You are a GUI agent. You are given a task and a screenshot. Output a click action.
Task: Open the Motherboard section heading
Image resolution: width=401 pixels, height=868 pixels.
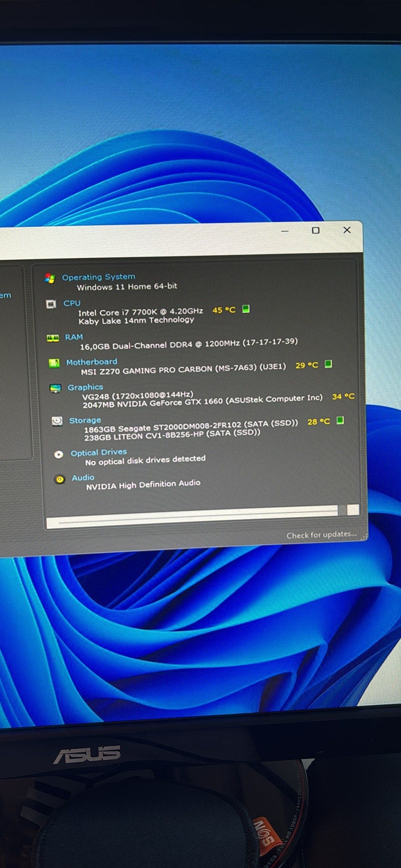92,362
